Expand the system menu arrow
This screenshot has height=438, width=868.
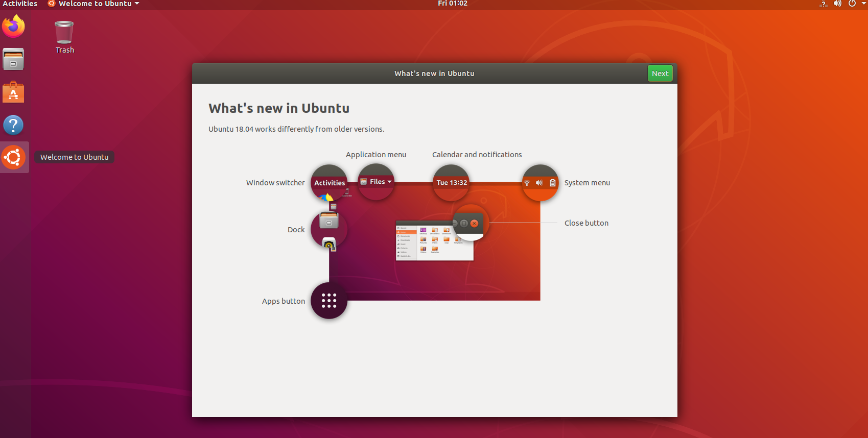pos(863,4)
